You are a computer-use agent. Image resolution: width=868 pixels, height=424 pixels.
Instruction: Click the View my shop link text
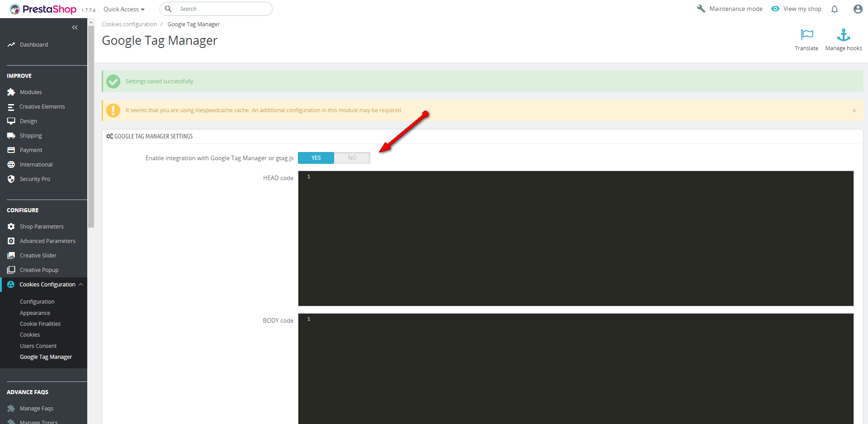(x=802, y=9)
